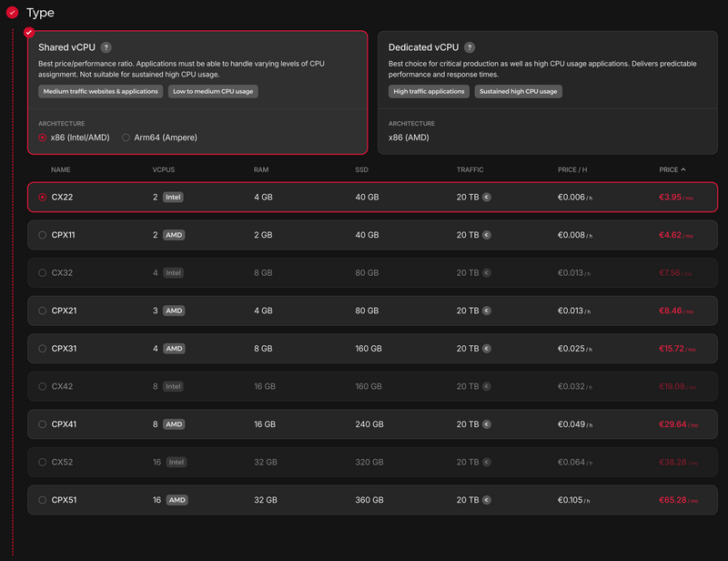Click the €3.95/mo price of CX22

coord(676,197)
